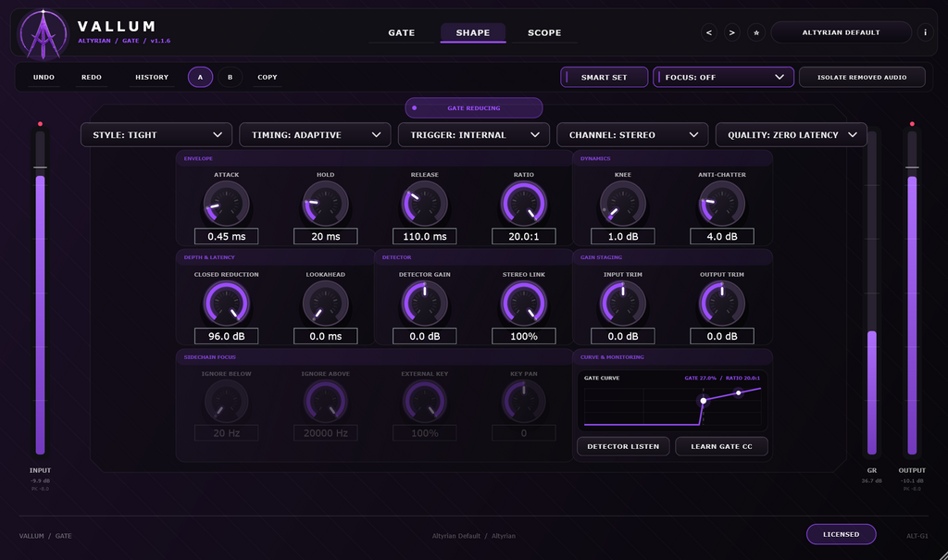Open the info button

925,32
